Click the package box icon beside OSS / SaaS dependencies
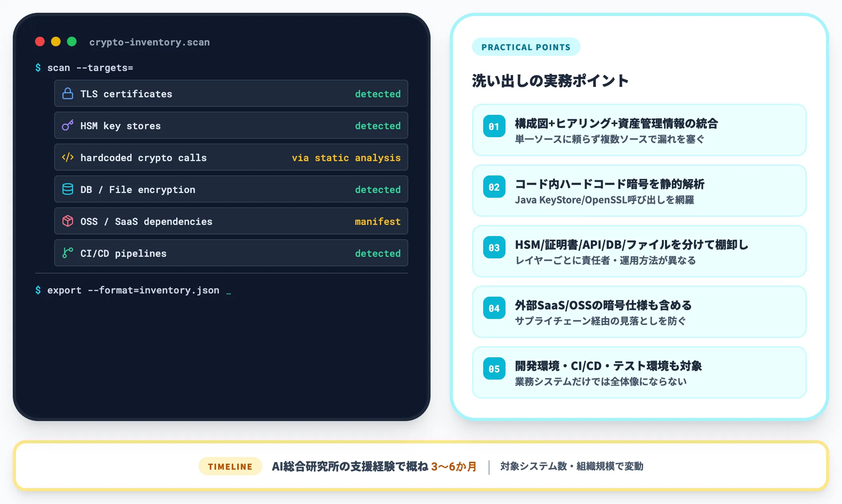 [x=68, y=221]
